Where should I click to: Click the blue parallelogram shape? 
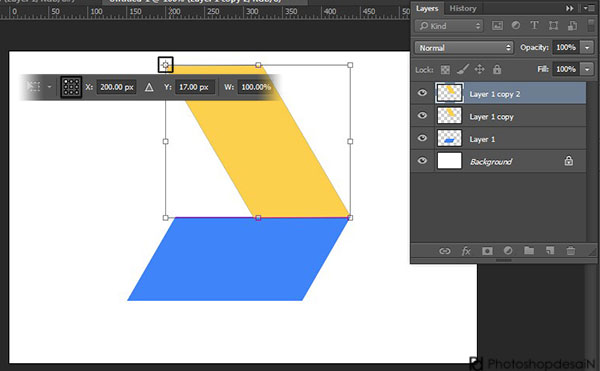[x=237, y=259]
